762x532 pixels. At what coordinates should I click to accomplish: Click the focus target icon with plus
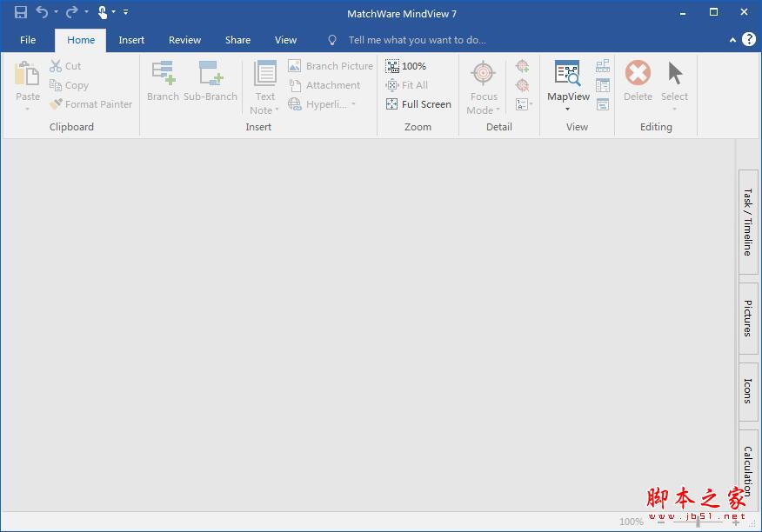[523, 65]
